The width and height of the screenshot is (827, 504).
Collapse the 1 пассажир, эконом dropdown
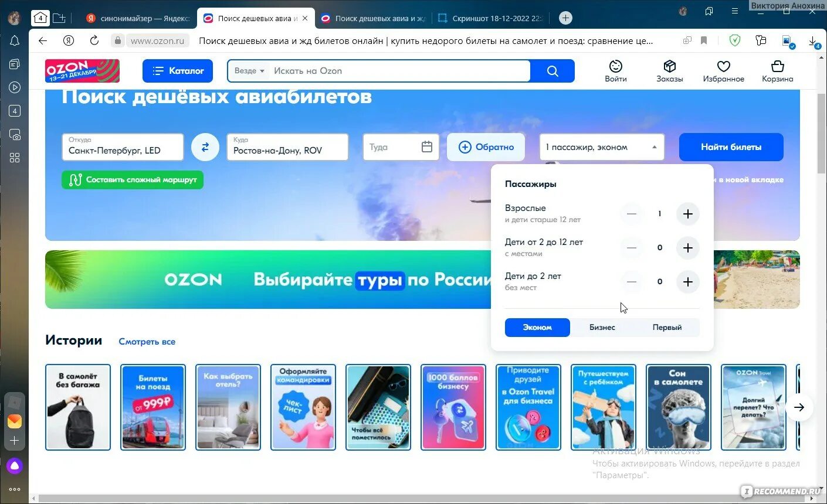pos(602,147)
